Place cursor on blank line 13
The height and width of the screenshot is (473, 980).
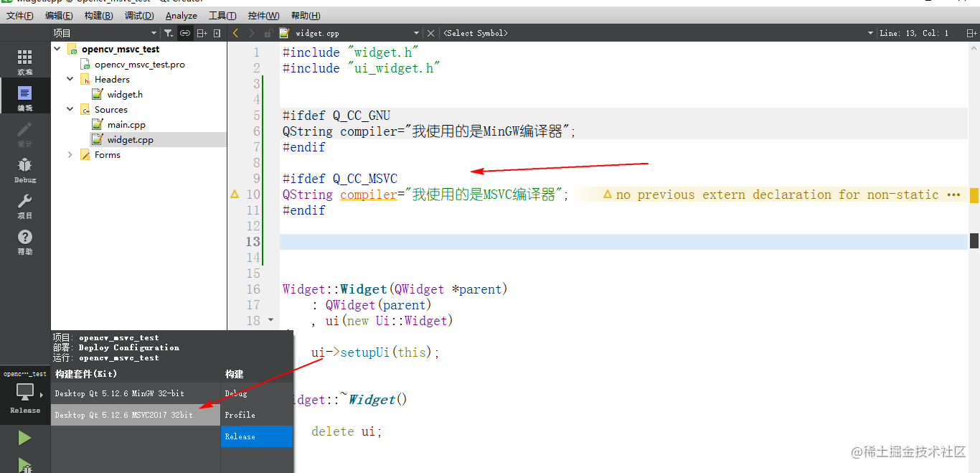tap(623, 242)
